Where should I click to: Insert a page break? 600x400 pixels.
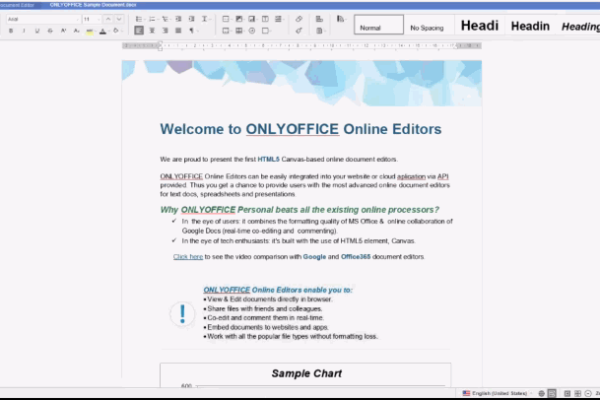click(227, 31)
